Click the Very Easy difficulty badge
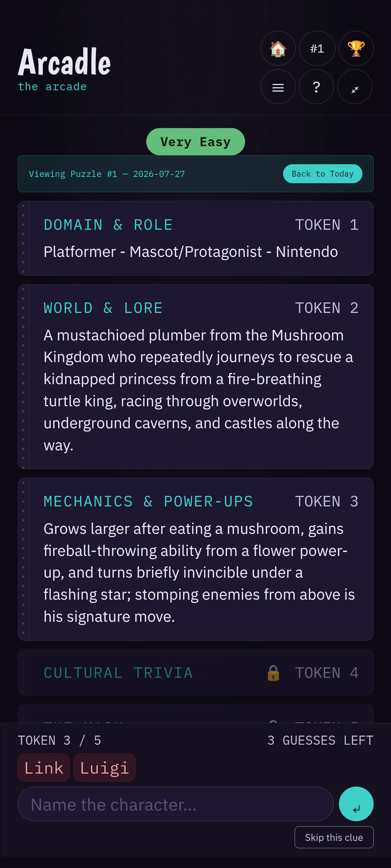The image size is (391, 868). click(195, 142)
